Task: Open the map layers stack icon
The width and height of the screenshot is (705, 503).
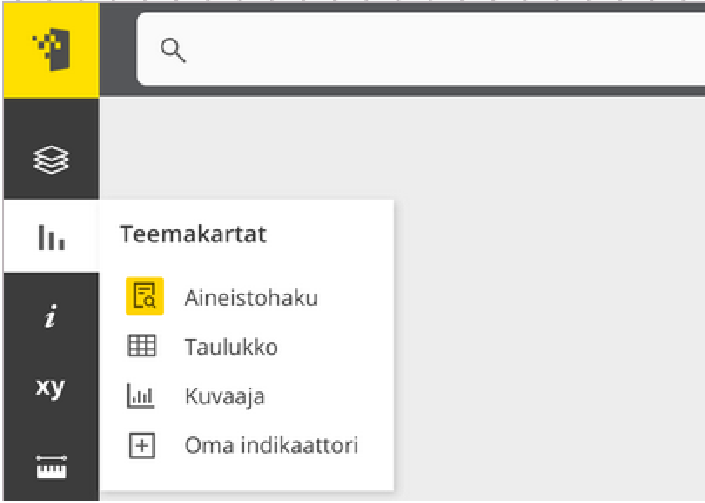Action: [51, 160]
